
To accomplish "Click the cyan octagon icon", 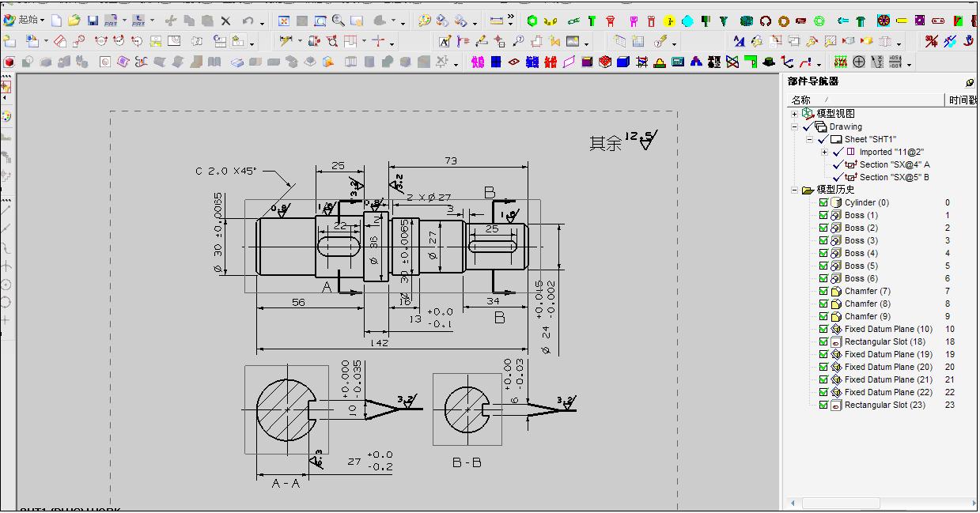I will coord(688,21).
